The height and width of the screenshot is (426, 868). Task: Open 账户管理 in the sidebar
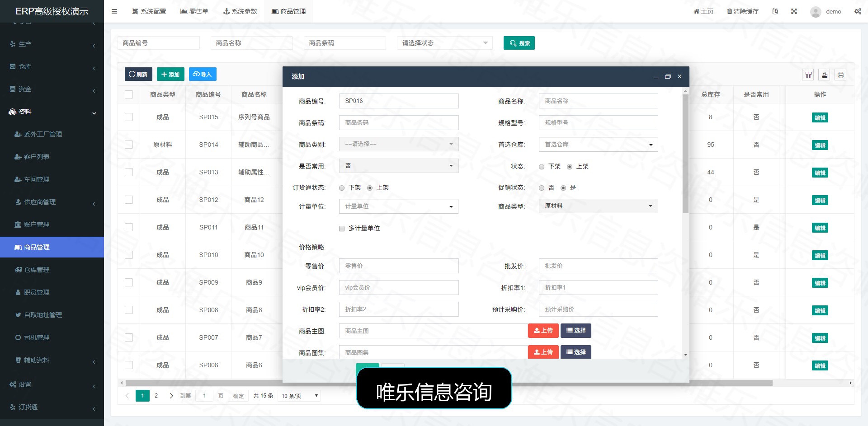click(37, 225)
